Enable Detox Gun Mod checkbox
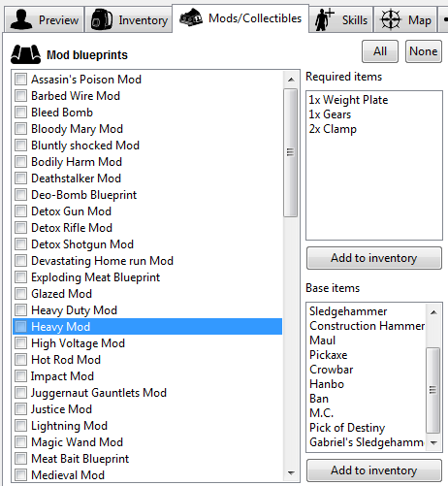The width and height of the screenshot is (448, 486). (x=20, y=211)
